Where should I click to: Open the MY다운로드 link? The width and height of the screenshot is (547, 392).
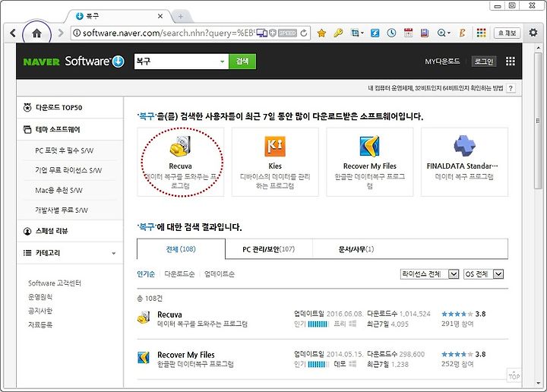(442, 62)
